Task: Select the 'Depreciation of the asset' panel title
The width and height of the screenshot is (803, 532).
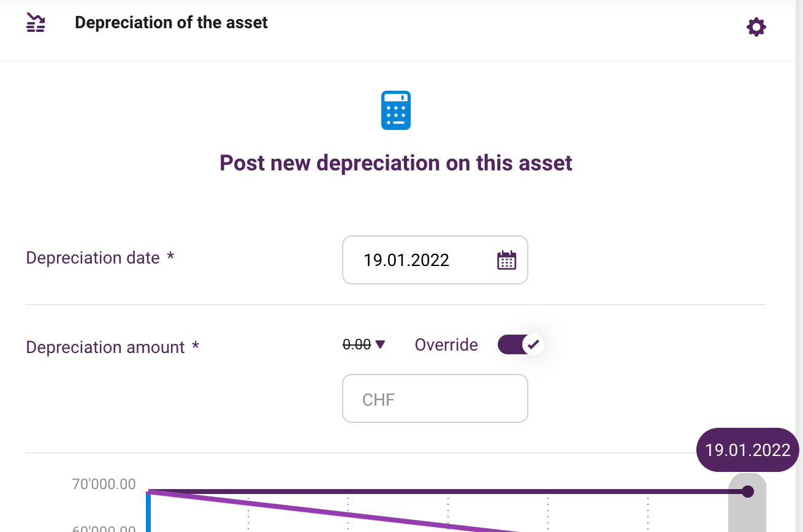Action: [x=171, y=23]
